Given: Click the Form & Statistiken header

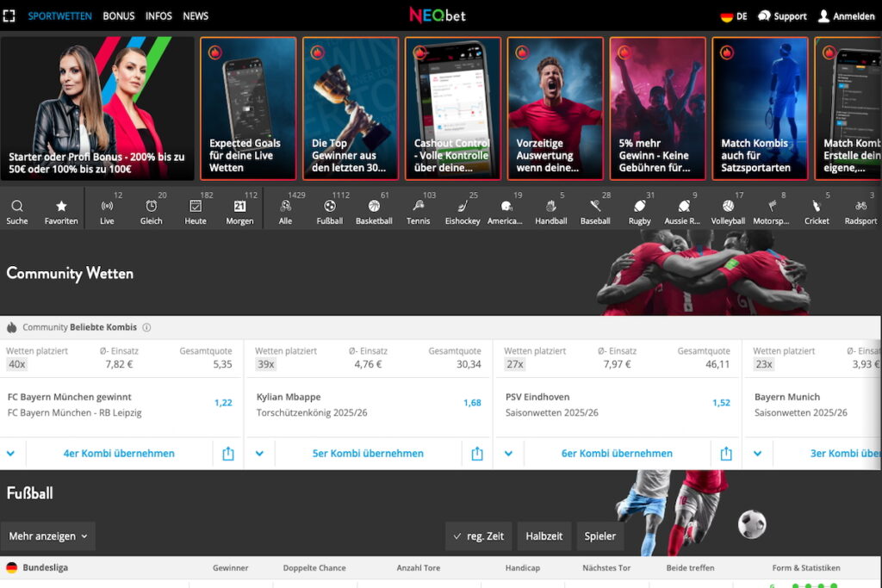Looking at the screenshot, I should (x=806, y=567).
